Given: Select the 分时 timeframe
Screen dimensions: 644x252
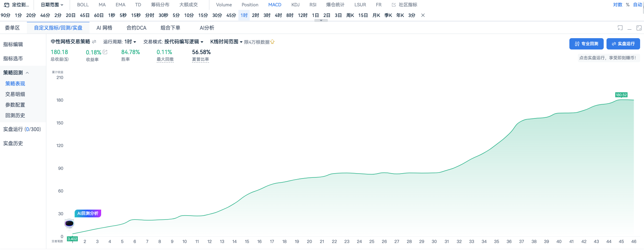Looking at the screenshot, I should (150, 16).
